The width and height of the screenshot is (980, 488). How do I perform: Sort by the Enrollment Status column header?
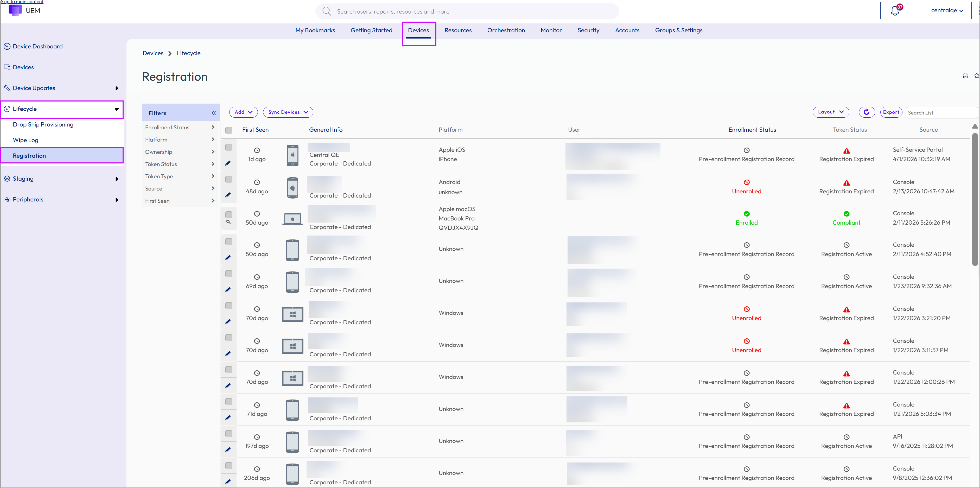pyautogui.click(x=752, y=130)
